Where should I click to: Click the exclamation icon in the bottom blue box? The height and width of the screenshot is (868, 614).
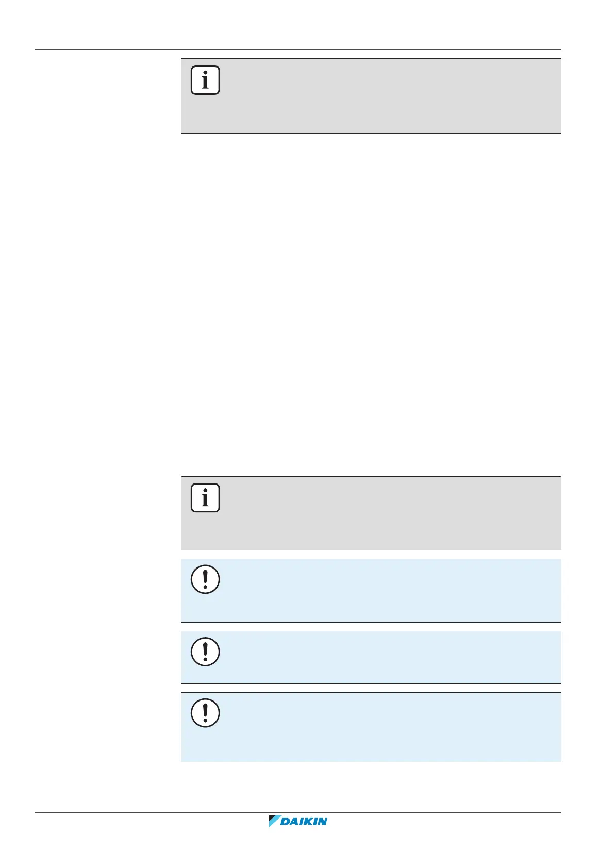pyautogui.click(x=205, y=713)
